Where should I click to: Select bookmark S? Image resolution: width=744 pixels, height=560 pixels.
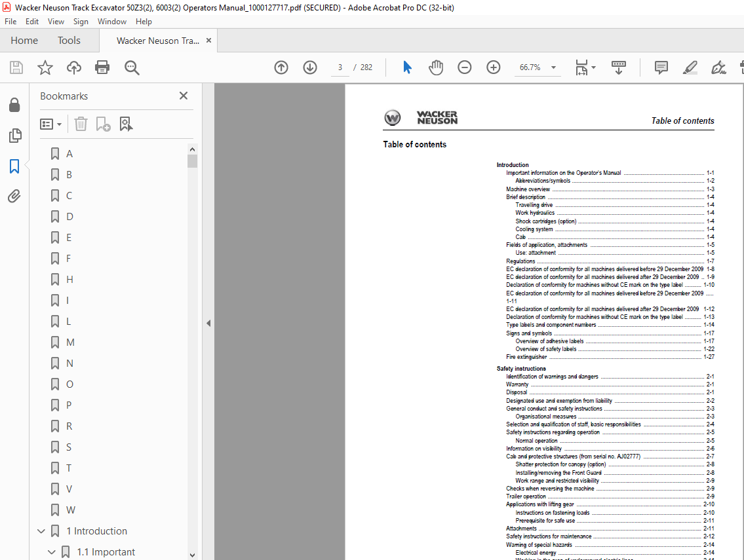point(69,447)
